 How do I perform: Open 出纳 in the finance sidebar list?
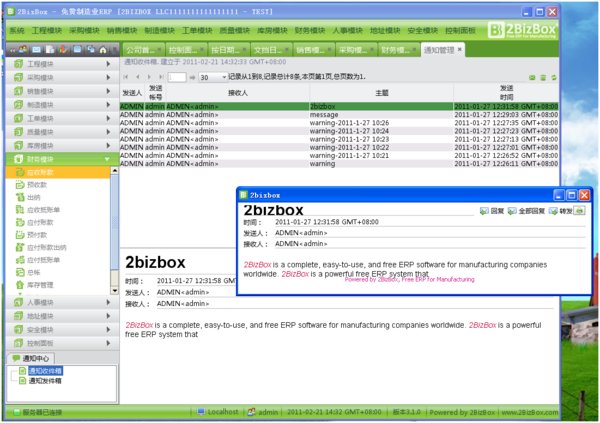[x=57, y=198]
